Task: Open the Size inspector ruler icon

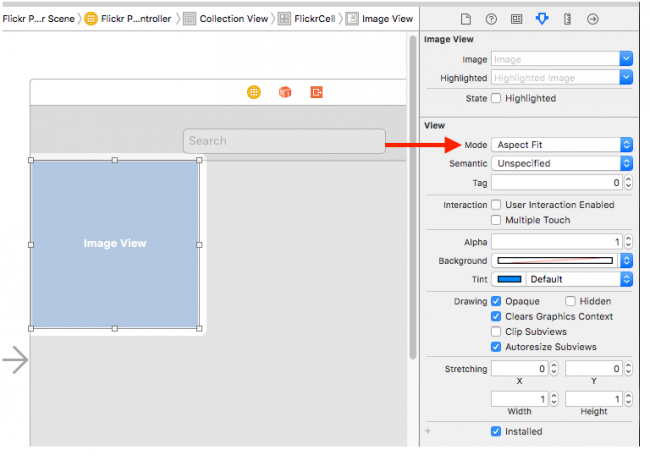Action: click(567, 19)
